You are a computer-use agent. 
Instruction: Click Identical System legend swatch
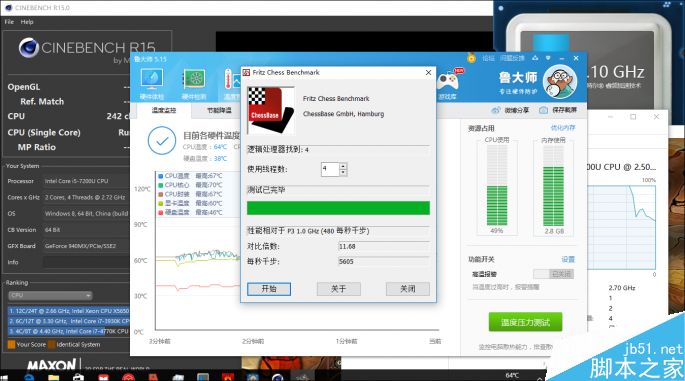[x=51, y=344]
